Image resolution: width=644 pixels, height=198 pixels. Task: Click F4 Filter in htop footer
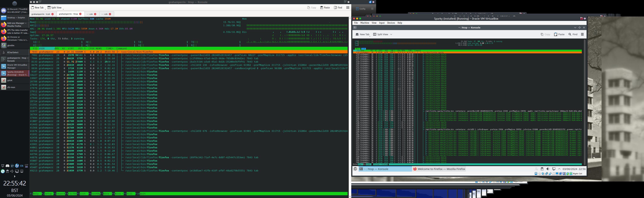point(71,194)
